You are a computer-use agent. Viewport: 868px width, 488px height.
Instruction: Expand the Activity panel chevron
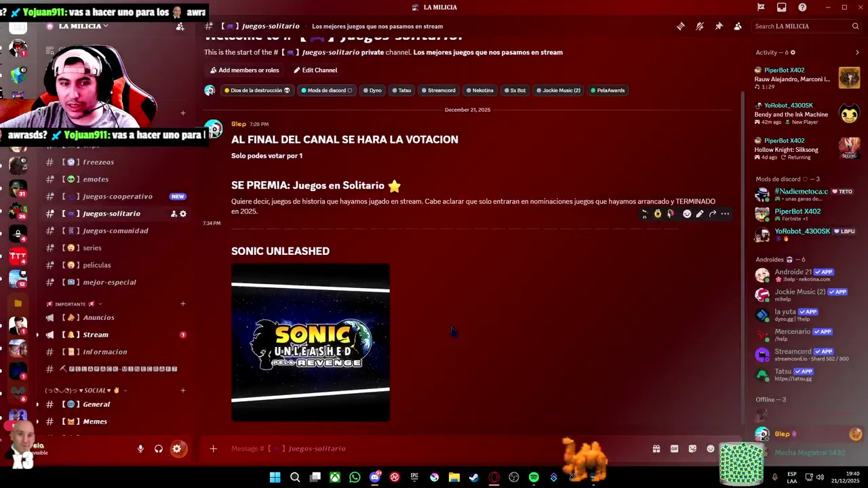pyautogui.click(x=857, y=52)
